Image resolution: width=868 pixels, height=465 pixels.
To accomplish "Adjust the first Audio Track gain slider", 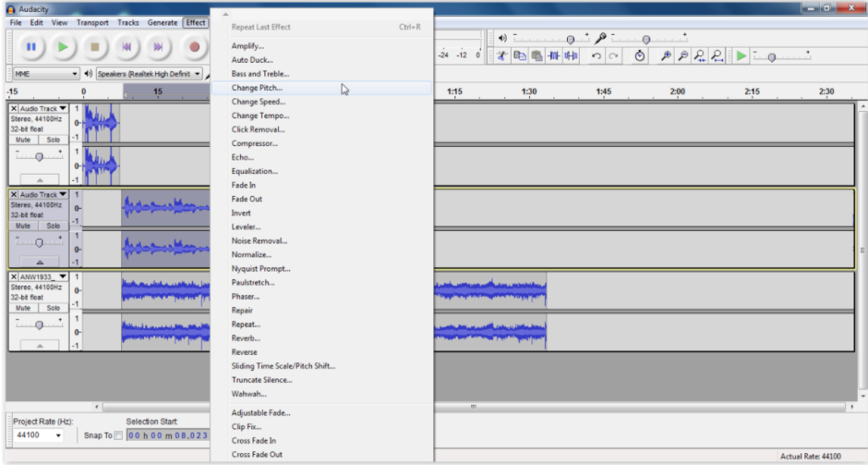I will [x=39, y=157].
